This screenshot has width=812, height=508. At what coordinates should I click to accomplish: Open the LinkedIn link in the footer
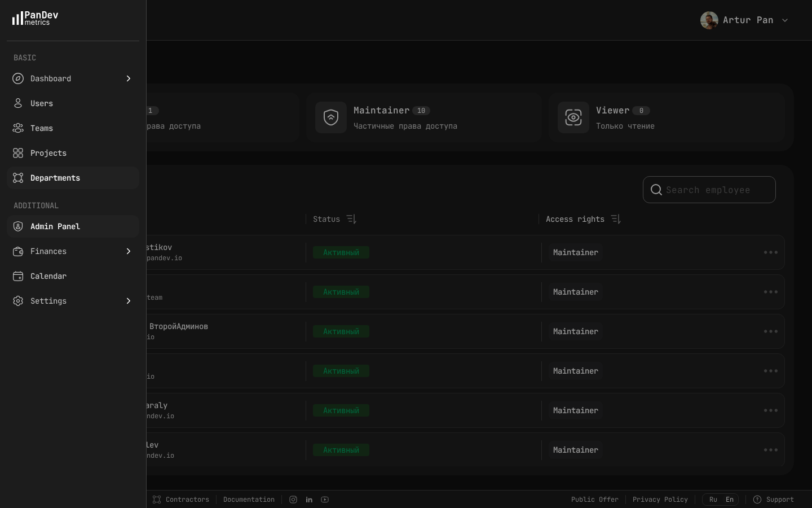[x=309, y=500]
